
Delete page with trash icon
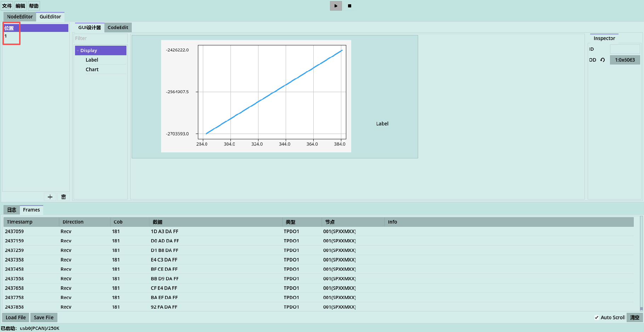pos(63,197)
